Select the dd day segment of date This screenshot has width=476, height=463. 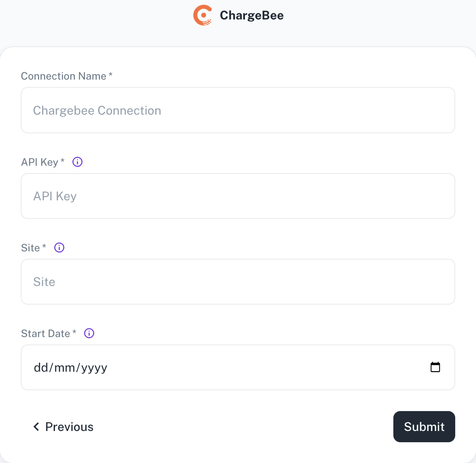pos(41,367)
